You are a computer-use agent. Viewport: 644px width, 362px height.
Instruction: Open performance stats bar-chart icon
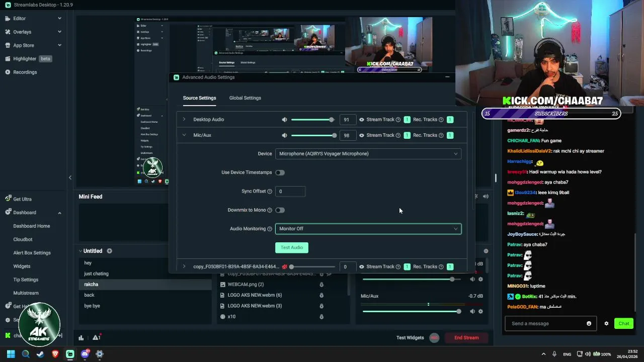click(81, 338)
